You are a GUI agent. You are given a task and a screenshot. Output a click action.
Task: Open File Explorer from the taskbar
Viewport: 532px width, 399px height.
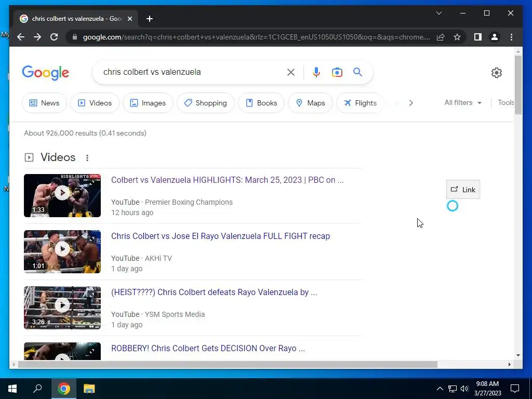tap(89, 389)
